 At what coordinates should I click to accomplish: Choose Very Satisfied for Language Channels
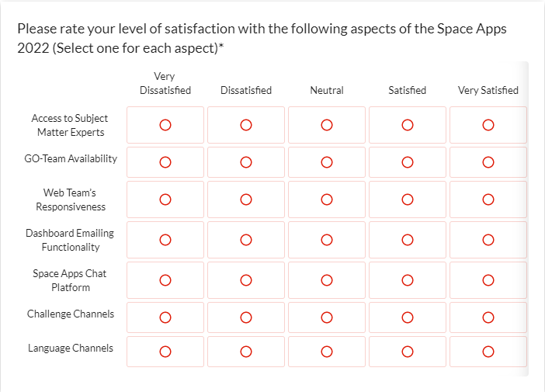click(488, 352)
